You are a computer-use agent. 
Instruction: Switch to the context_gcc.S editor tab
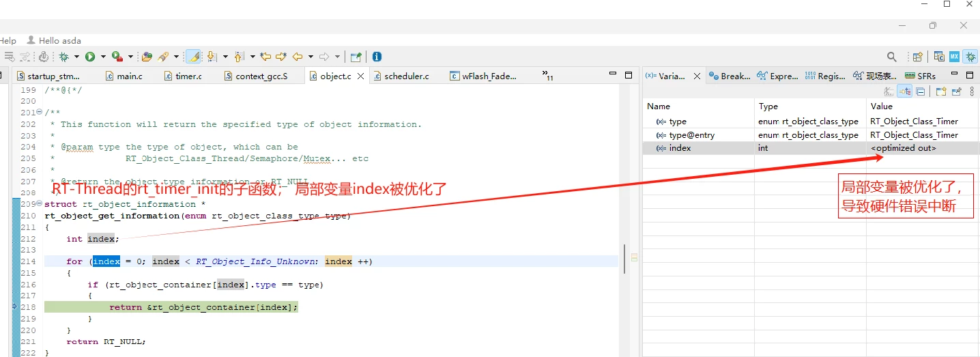click(x=257, y=76)
